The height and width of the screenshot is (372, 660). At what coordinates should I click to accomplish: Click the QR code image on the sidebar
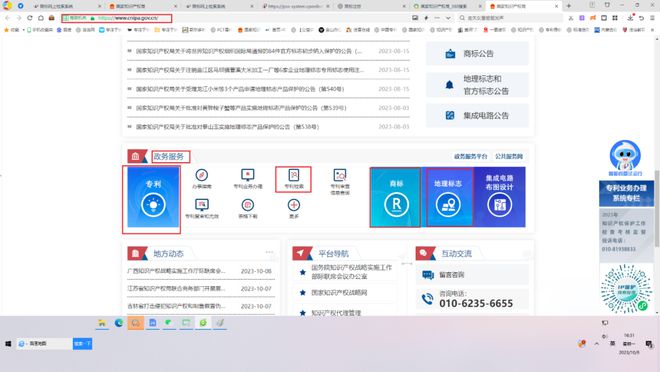pyautogui.click(x=625, y=289)
